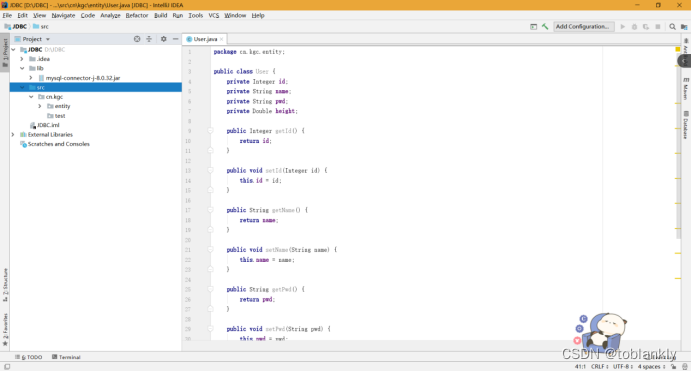692x371 pixels.
Task: Toggle the 1: Project side tool window
Action: [5, 52]
